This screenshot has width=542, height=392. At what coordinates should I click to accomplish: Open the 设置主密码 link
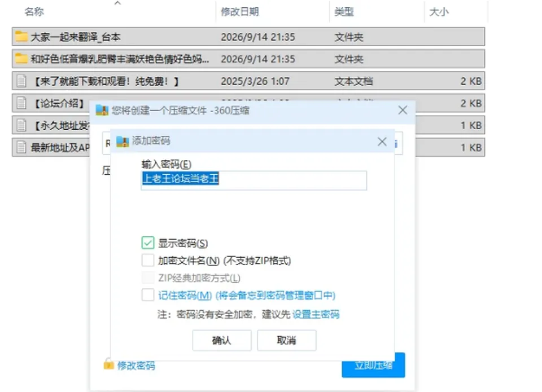tap(316, 314)
